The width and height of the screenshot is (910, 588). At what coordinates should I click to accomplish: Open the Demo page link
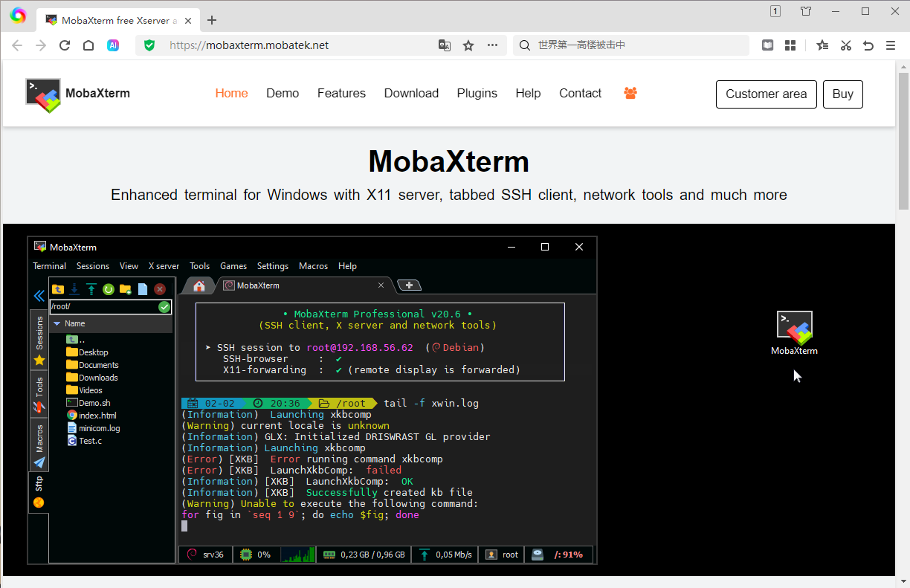coord(283,94)
